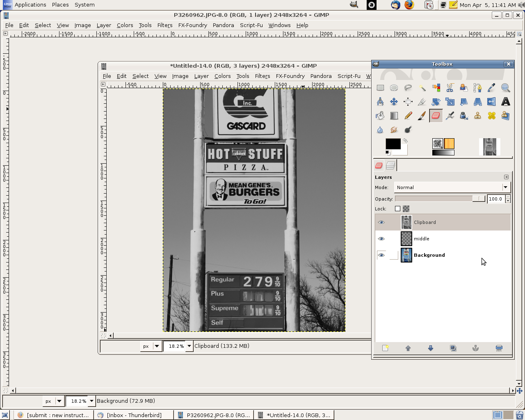Select the Paths tool

coord(478,88)
